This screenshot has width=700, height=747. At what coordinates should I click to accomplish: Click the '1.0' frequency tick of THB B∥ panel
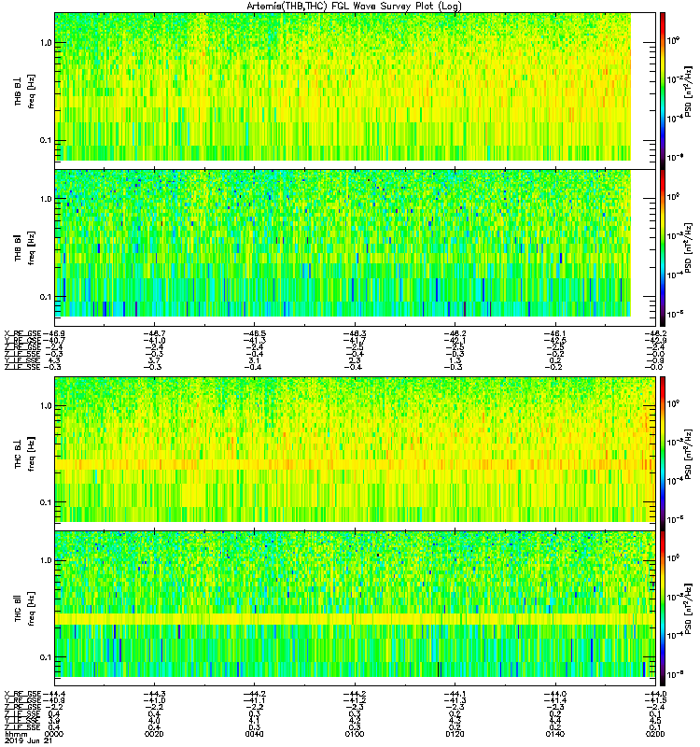click(x=46, y=199)
